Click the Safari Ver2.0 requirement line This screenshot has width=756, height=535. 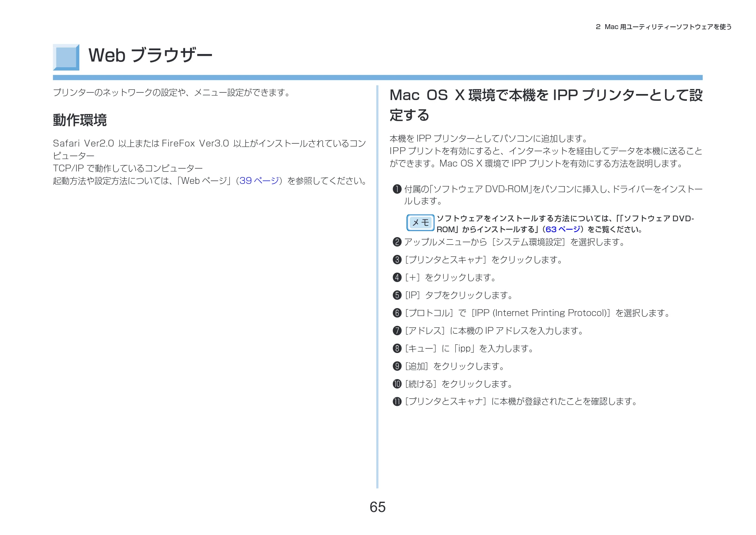click(209, 150)
